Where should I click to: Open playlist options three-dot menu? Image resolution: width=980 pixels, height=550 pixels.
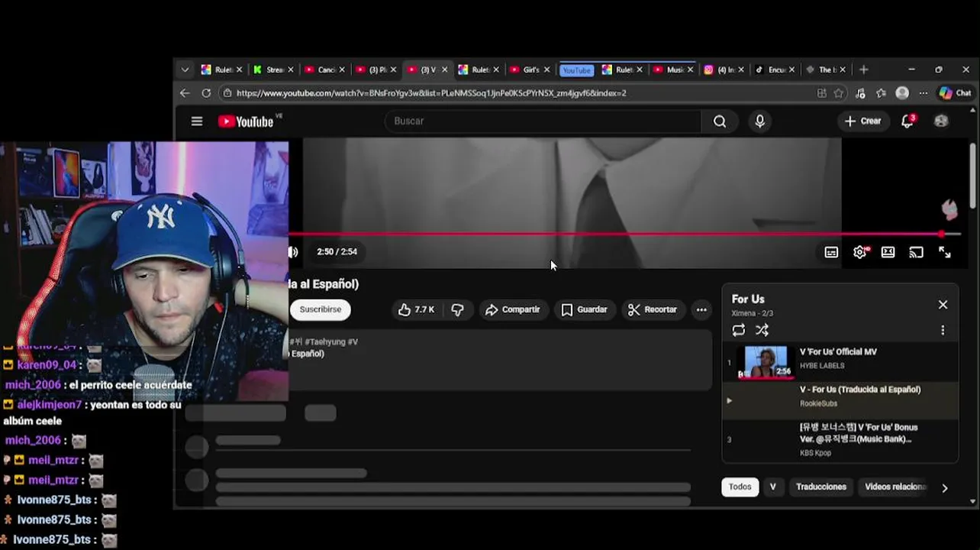(943, 330)
